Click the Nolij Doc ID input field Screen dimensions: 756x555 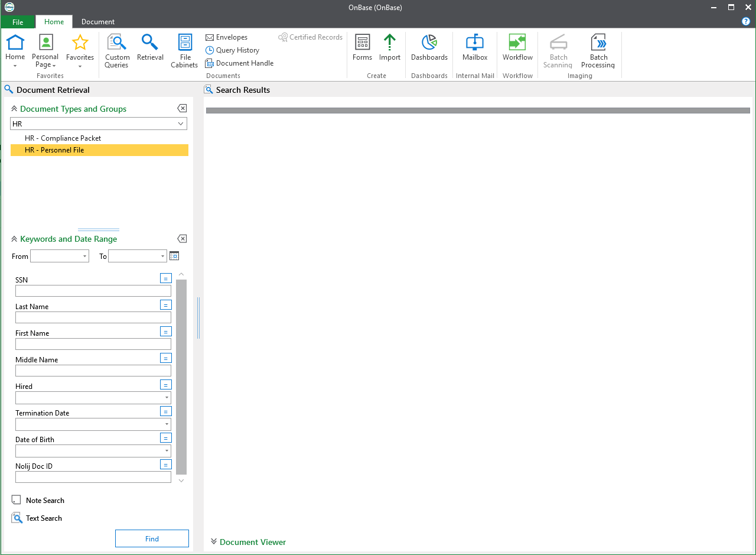[x=93, y=477]
